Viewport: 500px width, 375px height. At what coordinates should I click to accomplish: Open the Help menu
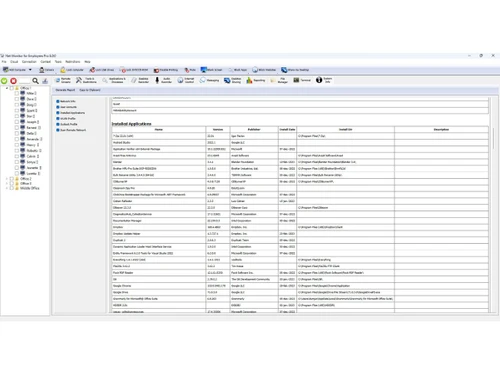pos(87,62)
